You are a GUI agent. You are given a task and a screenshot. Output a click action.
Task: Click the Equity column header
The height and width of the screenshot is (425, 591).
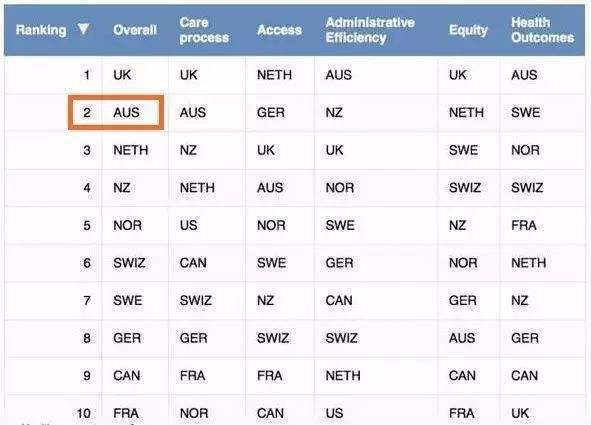pyautogui.click(x=468, y=30)
